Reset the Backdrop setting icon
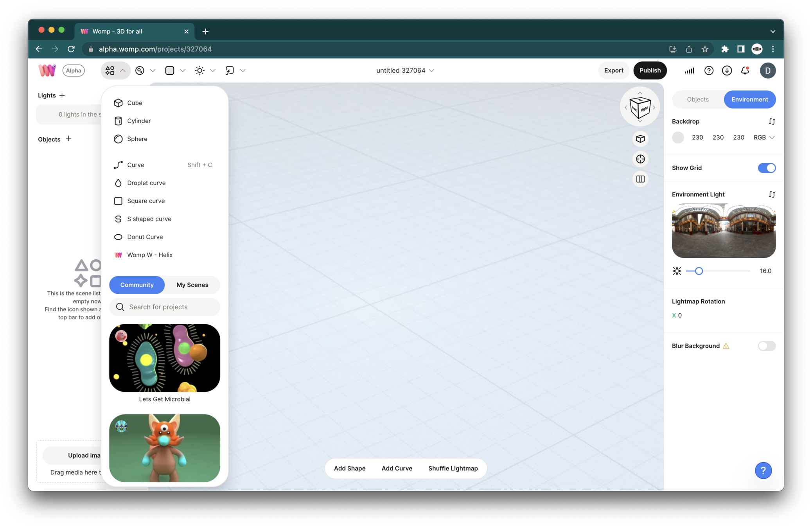The height and width of the screenshot is (528, 812). 771,122
